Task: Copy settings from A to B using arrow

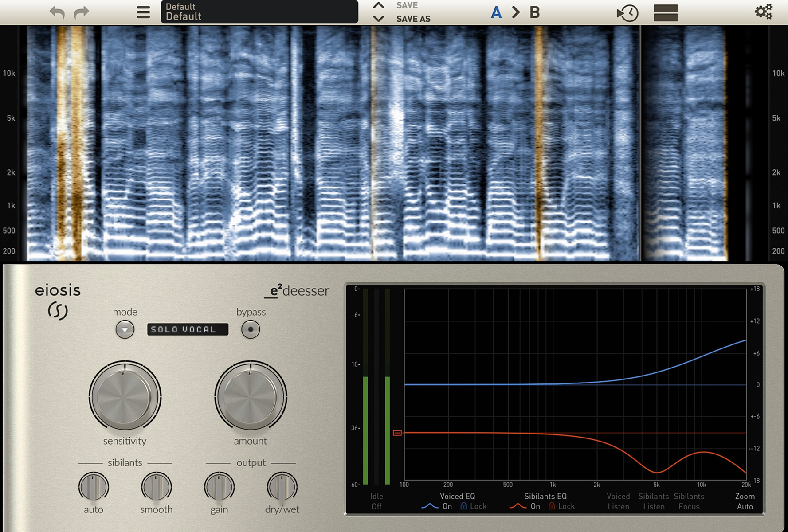Action: pyautogui.click(x=515, y=12)
